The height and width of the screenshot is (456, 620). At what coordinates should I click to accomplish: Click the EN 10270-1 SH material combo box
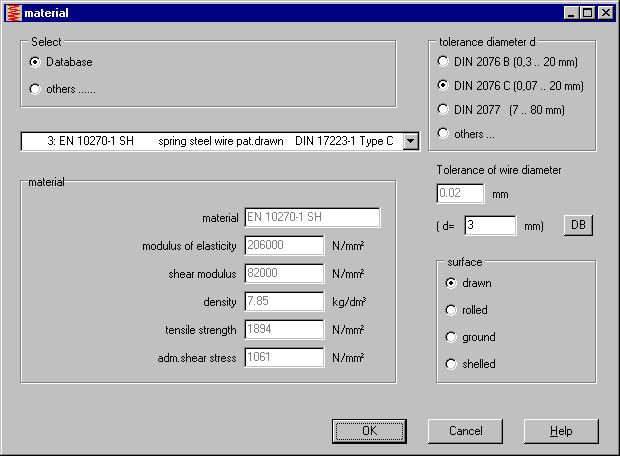[210, 141]
